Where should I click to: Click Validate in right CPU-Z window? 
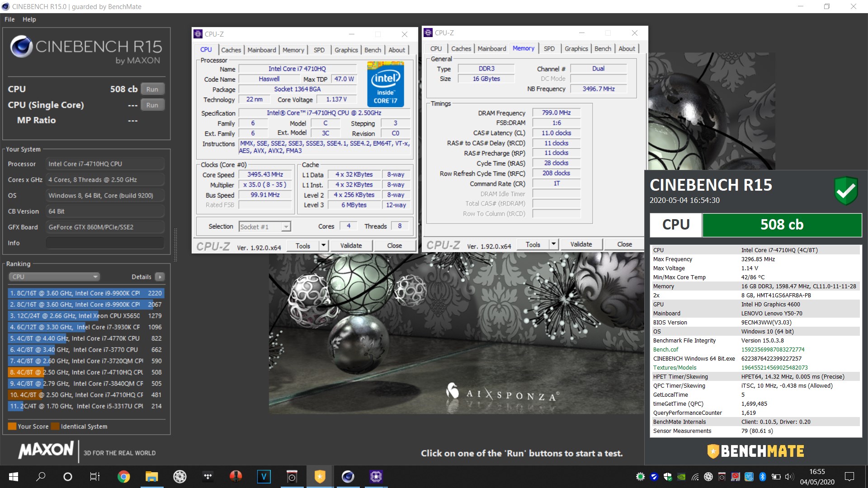click(x=581, y=244)
